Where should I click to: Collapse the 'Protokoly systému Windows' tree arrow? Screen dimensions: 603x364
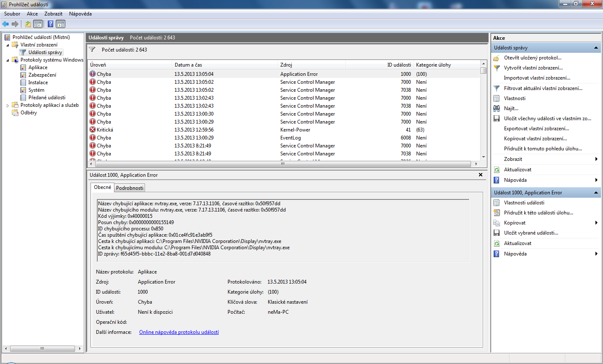(8, 60)
